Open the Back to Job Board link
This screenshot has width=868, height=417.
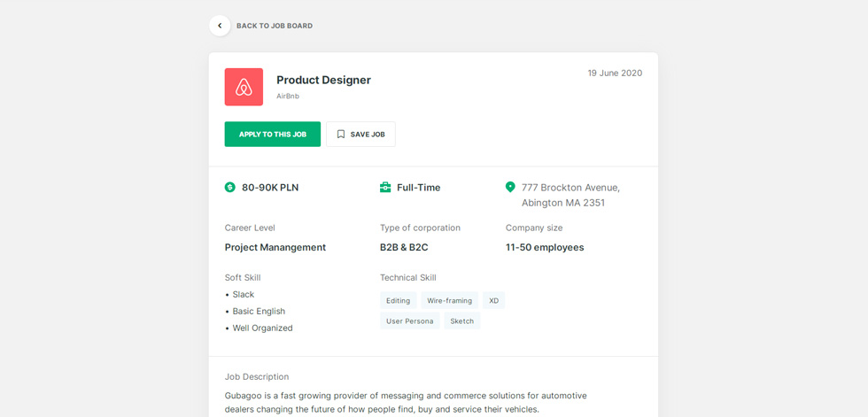click(274, 26)
